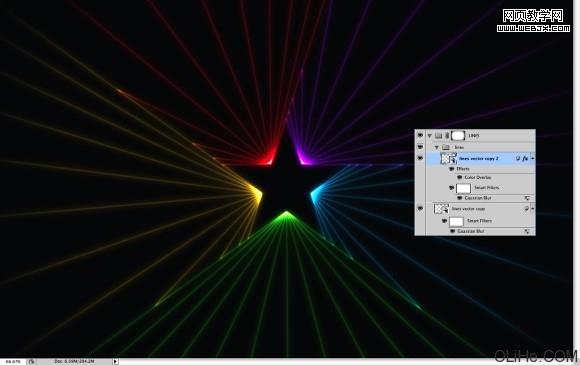Image resolution: width=580 pixels, height=365 pixels.
Task: Toggle Gaussian Blur eye under lines vector copy 2
Action: tap(459, 198)
